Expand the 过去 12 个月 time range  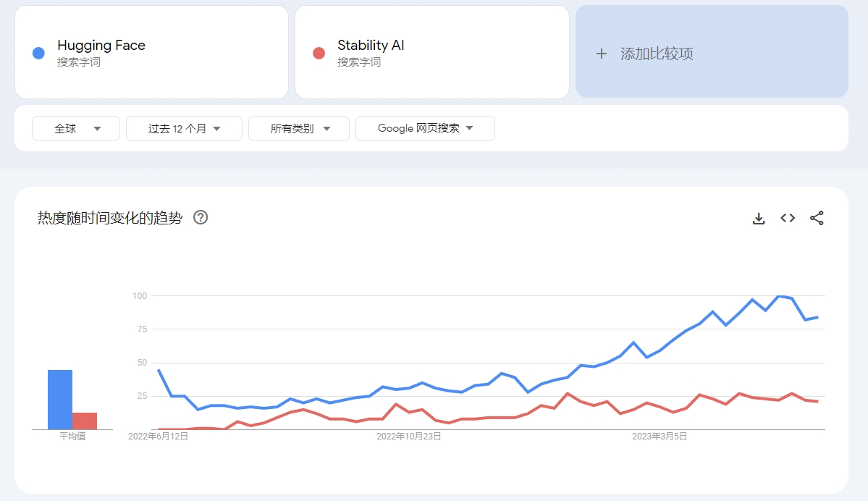(x=184, y=128)
